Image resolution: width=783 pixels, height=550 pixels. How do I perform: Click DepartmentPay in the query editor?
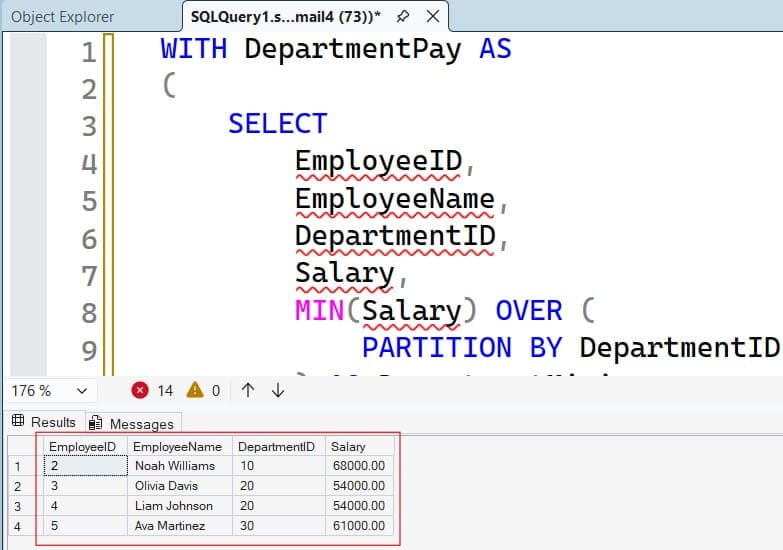click(x=353, y=50)
